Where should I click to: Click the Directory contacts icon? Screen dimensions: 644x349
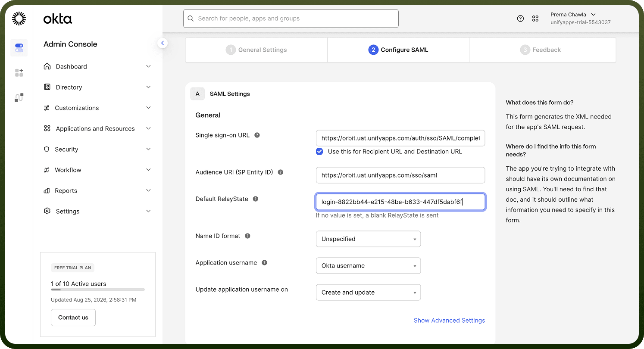click(47, 87)
